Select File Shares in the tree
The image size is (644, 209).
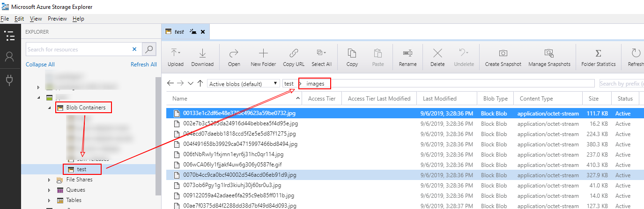[79, 180]
